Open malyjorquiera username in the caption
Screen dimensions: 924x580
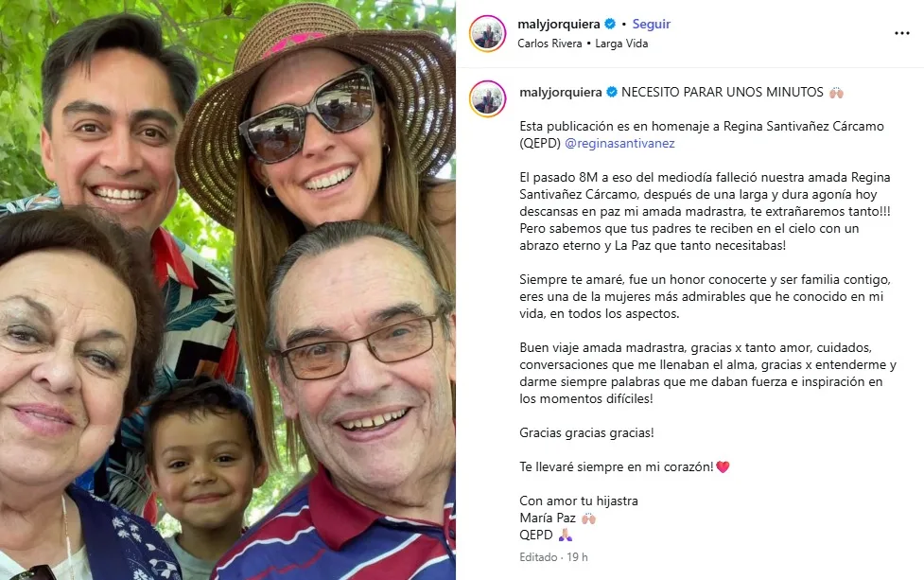[x=561, y=93]
